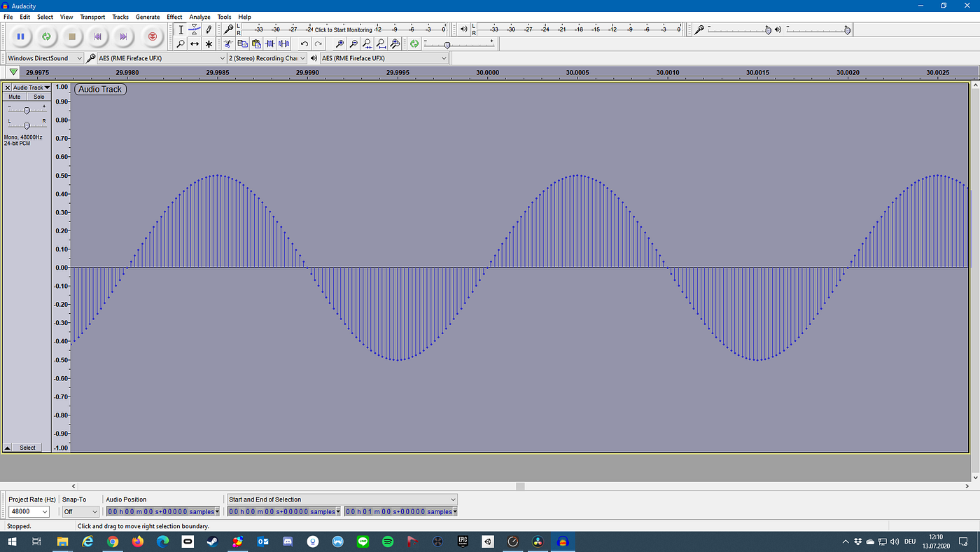Zoom in using the magnifier icon

click(x=339, y=43)
